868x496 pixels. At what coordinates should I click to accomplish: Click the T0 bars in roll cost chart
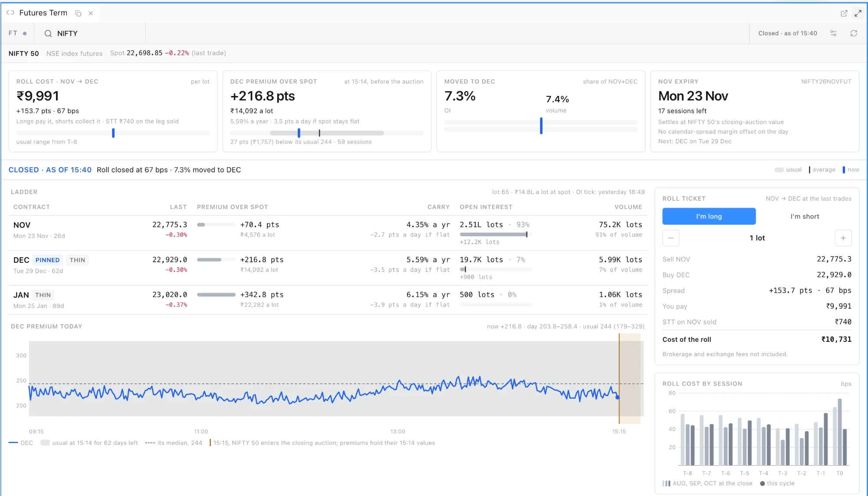coord(840,432)
